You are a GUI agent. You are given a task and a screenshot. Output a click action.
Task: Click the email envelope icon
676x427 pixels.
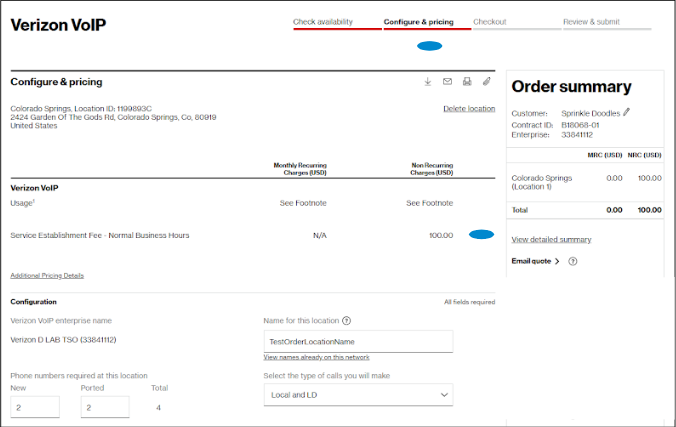[448, 82]
